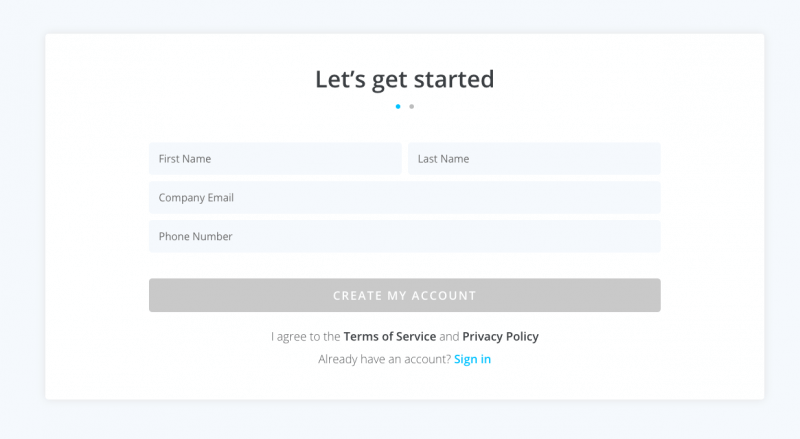Go to the gray second step dot

pos(412,106)
